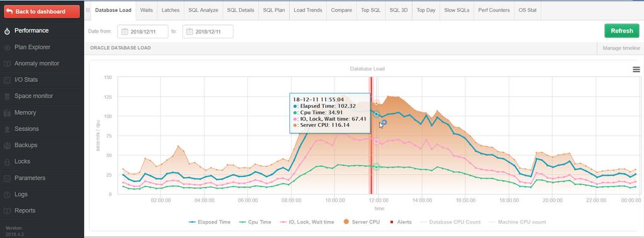Click the Locks padlock icon
This screenshot has height=238, width=644.
coord(7,162)
